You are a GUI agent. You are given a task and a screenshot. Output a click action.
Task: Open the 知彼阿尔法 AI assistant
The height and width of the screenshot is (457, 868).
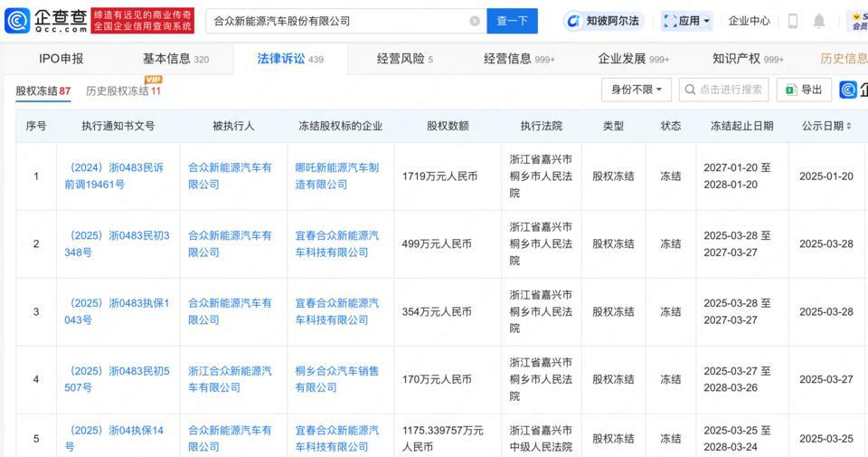[x=604, y=21]
